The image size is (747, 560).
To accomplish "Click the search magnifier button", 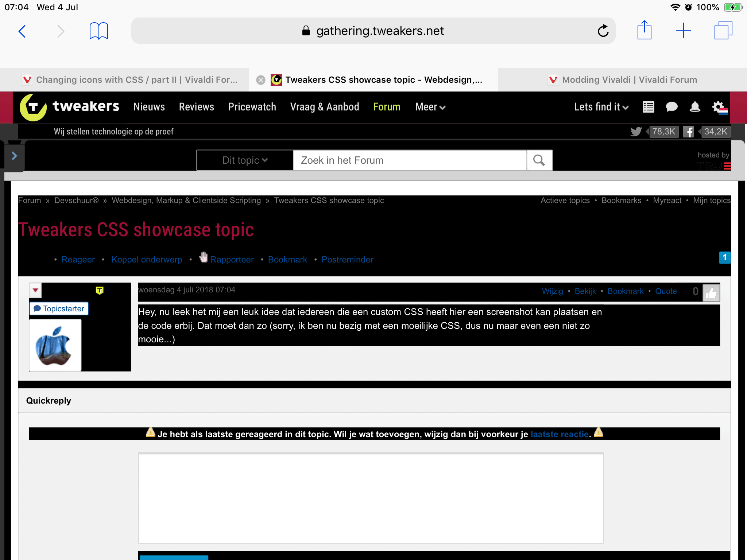I will click(539, 160).
